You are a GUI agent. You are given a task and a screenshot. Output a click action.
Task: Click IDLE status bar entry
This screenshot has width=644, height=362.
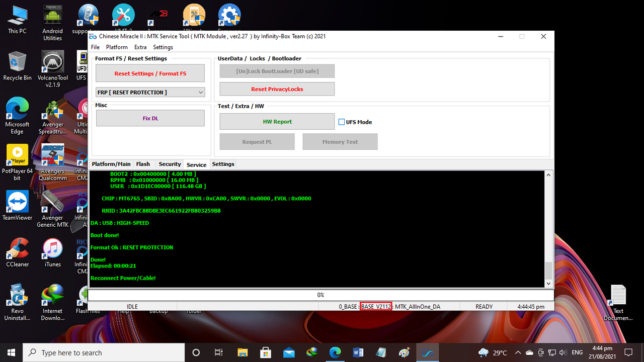(x=132, y=307)
